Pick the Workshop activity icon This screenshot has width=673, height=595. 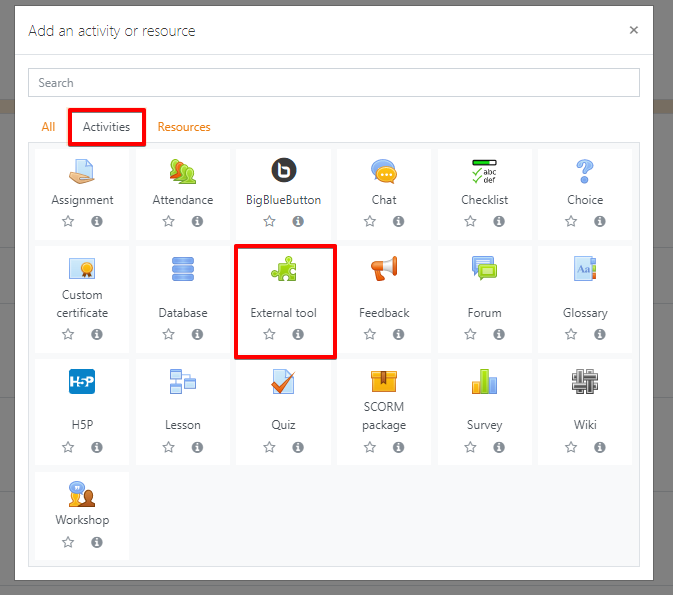click(x=82, y=494)
